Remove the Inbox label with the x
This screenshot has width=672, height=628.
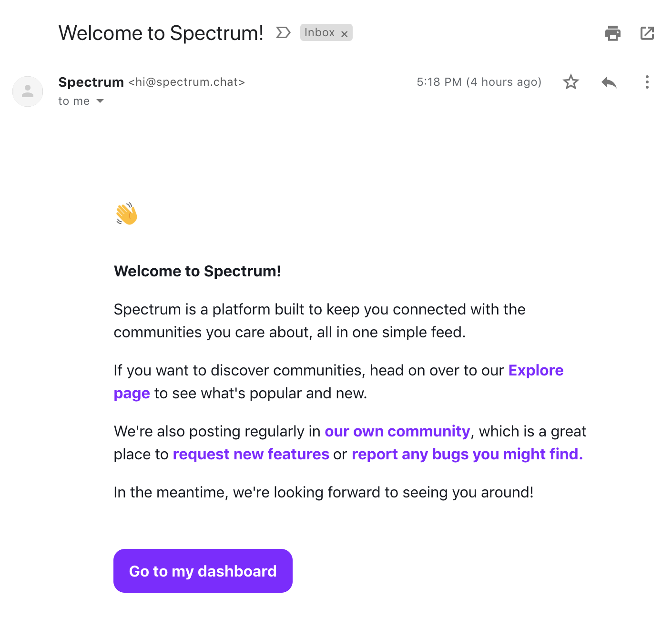pyautogui.click(x=344, y=34)
